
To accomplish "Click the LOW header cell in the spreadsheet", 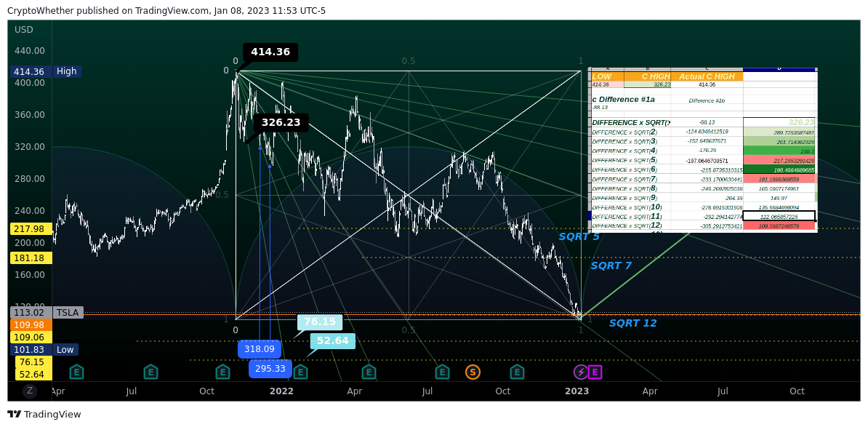I will (607, 76).
